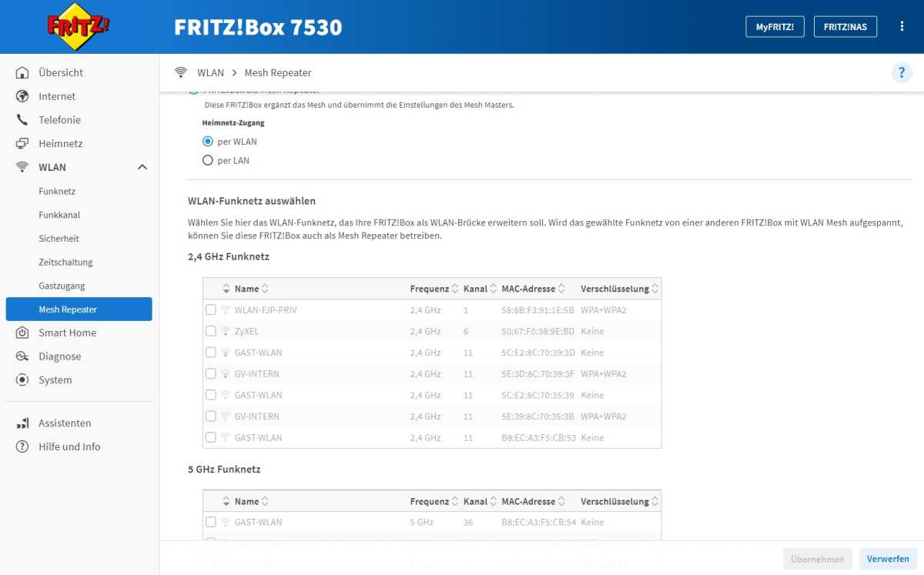
Task: Check GAST-WLAN checkbox with MAC B8:EC:A3:F5:CB:53
Action: [211, 437]
